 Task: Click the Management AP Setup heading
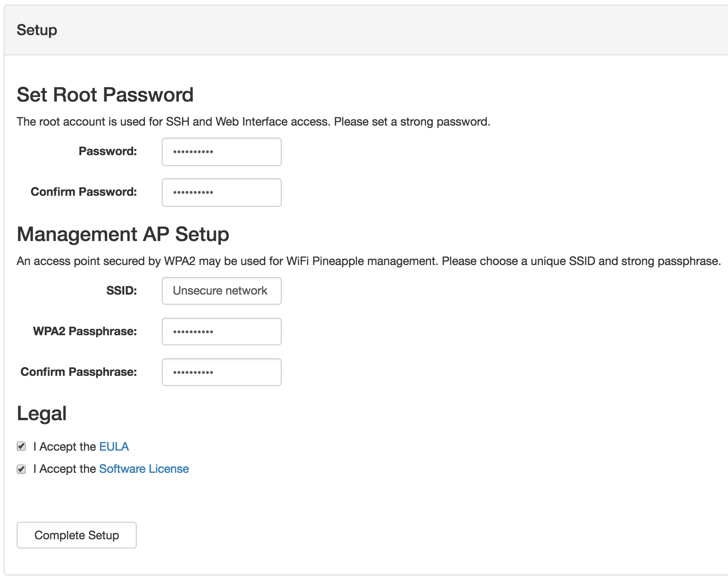click(123, 234)
